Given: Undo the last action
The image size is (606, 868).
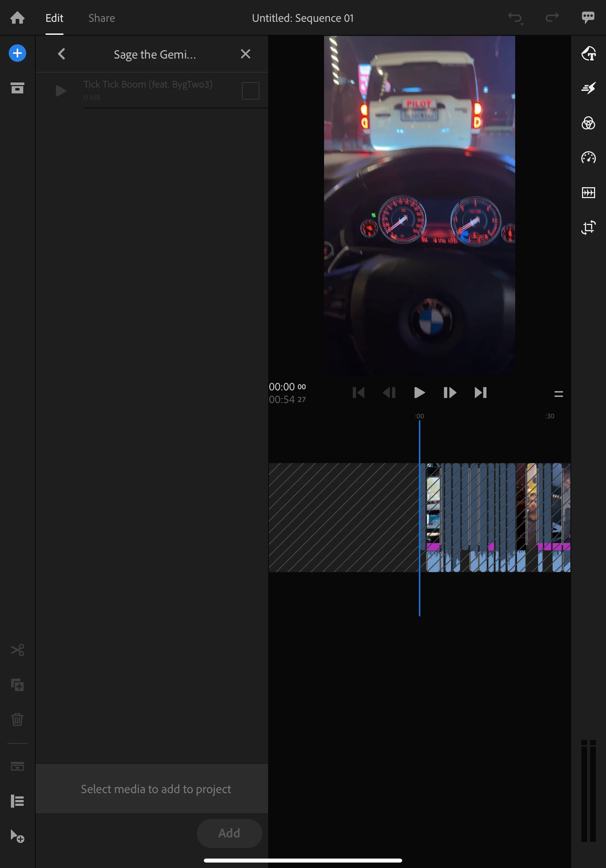Looking at the screenshot, I should point(515,18).
